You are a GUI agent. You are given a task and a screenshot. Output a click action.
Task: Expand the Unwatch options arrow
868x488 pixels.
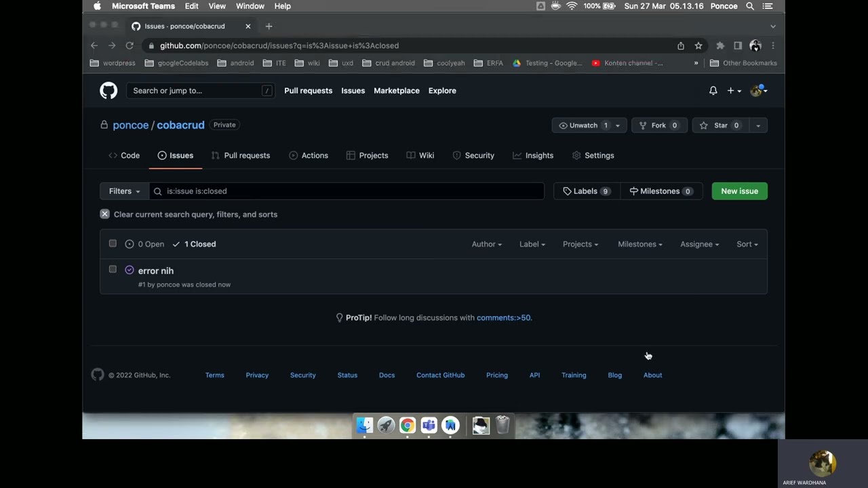[617, 125]
